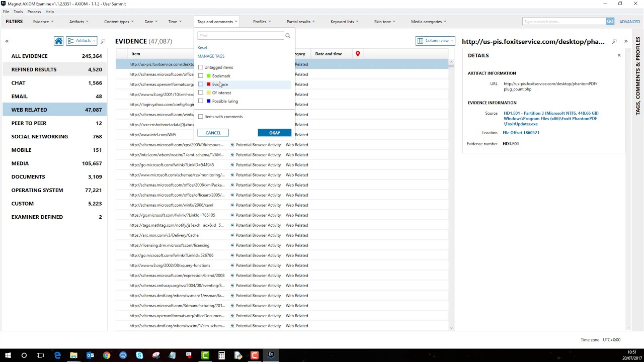Click the Reset link
Screen dimensions: 644x362
(x=202, y=47)
